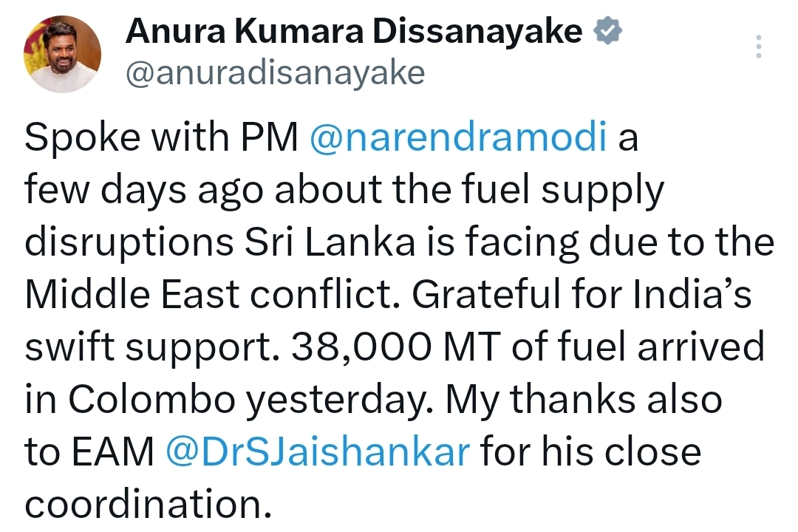This screenshot has width=798, height=532.
Task: Click the handle below the author name
Action: (275, 73)
